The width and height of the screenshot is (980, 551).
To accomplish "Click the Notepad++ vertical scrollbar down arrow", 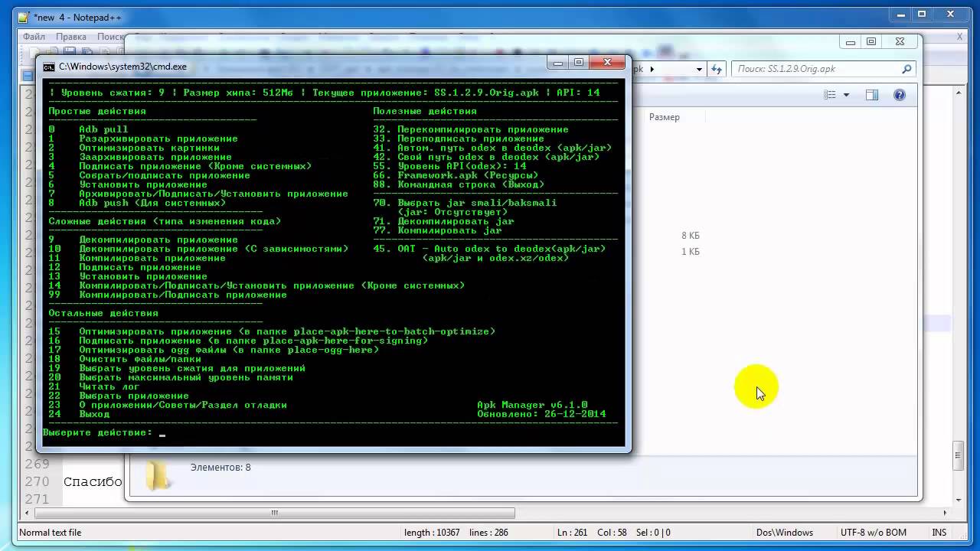I will (x=958, y=500).
